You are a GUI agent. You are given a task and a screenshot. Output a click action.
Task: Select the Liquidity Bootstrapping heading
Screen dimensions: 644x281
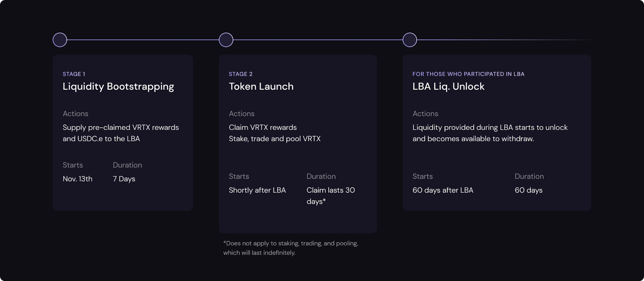click(x=118, y=87)
